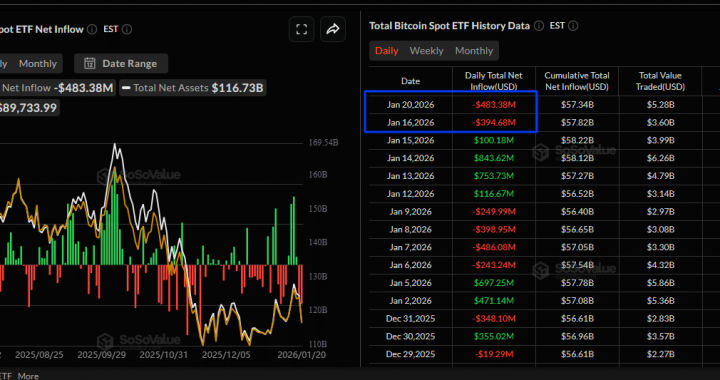Click the Jan 7,2026 date cell
Viewport: 720px width, 380px height.
pyautogui.click(x=411, y=247)
